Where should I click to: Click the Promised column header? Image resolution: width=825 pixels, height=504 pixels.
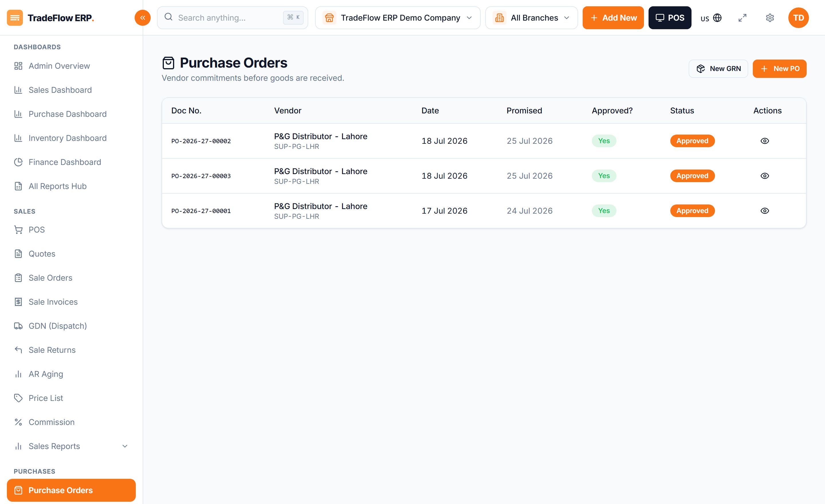click(524, 111)
